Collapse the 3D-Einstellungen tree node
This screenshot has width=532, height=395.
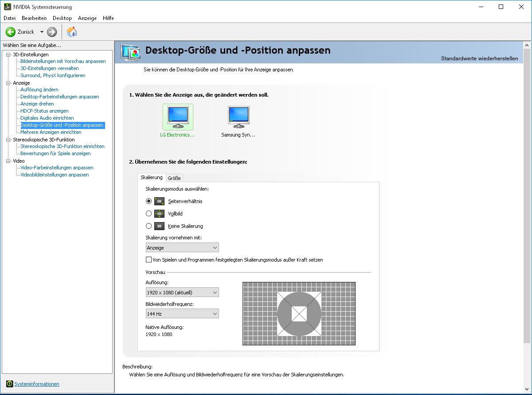point(8,55)
